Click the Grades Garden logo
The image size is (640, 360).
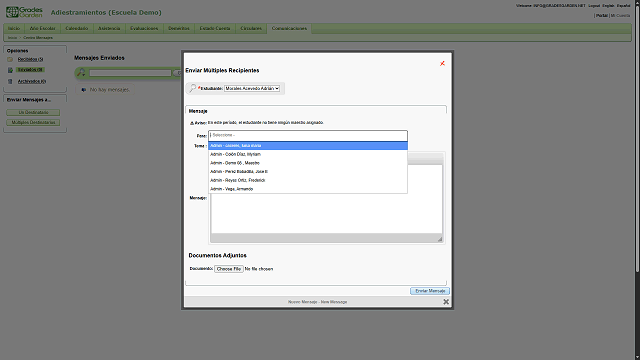[x=24, y=12]
